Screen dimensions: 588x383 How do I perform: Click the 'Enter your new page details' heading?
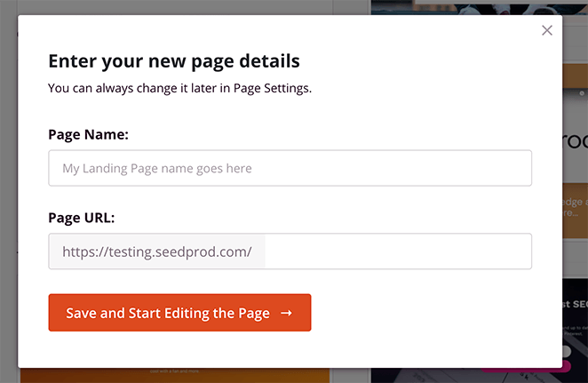[174, 61]
